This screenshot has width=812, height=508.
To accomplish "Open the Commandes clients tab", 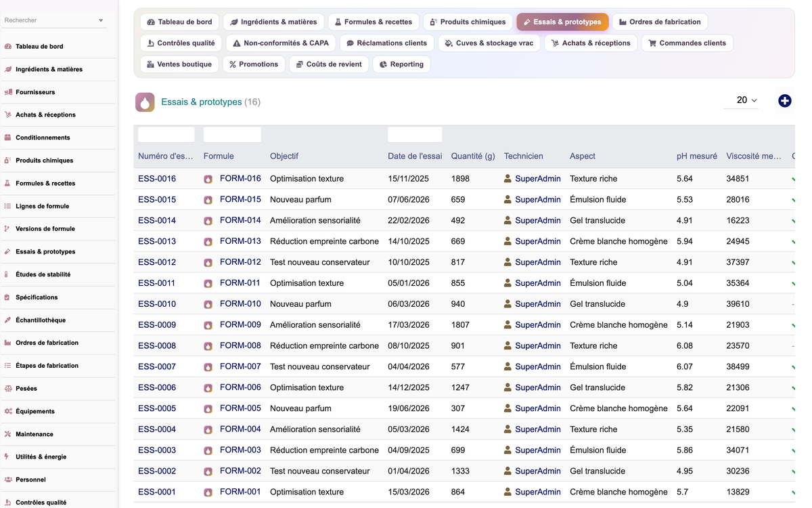I will [x=687, y=43].
